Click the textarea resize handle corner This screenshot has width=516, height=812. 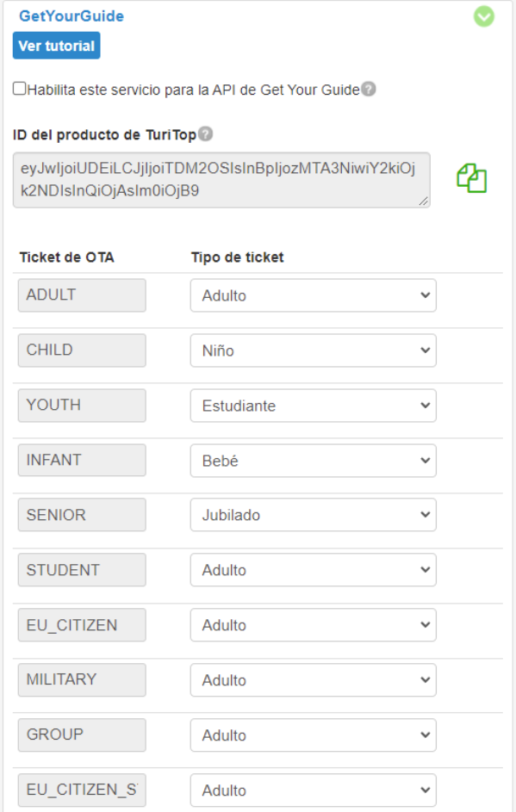click(424, 201)
